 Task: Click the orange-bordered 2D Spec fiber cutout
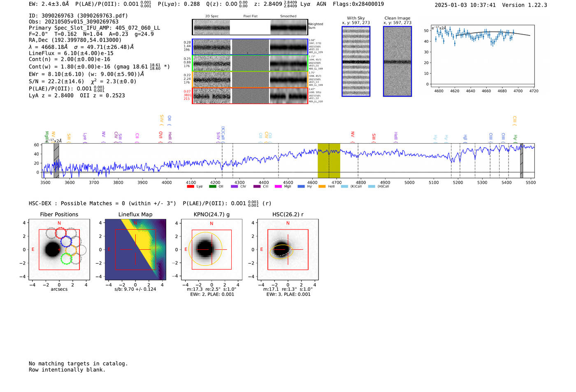[212, 79]
